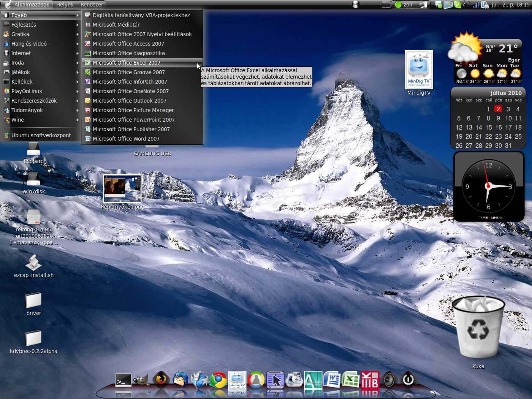Launch Word from the dock
The height and width of the screenshot is (399, 532).
click(x=332, y=380)
